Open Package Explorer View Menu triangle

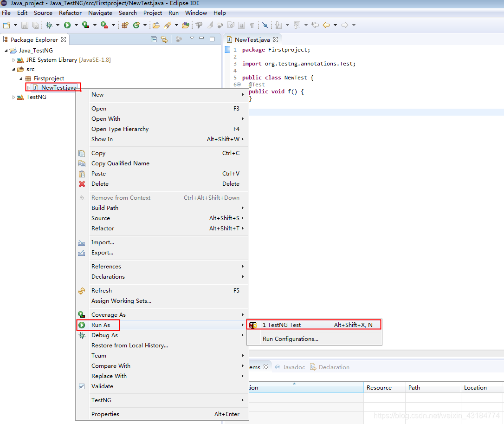coord(192,38)
